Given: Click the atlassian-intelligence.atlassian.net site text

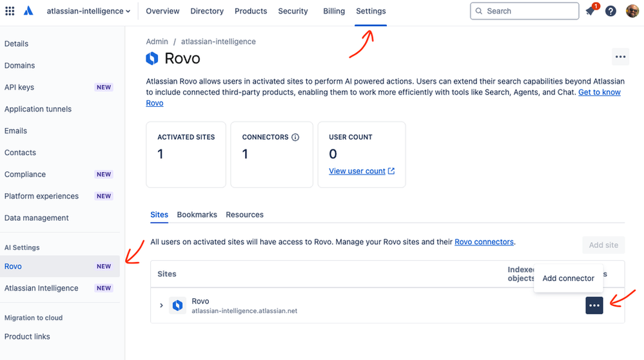Looking at the screenshot, I should pos(244,311).
